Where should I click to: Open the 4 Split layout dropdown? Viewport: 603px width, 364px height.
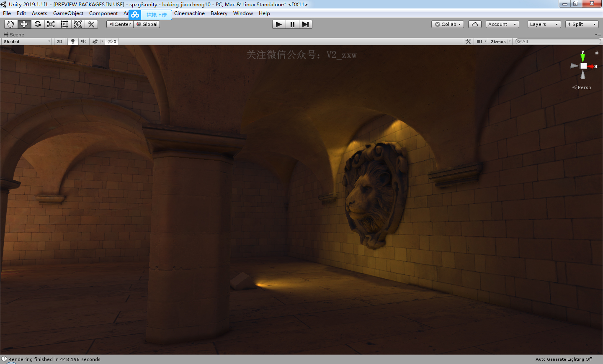[x=582, y=24]
